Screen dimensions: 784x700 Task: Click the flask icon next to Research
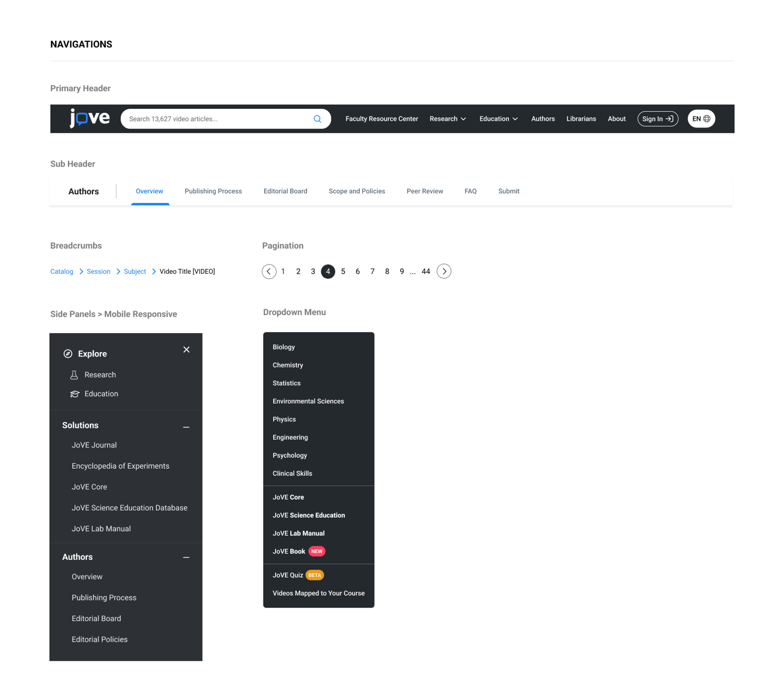click(75, 375)
